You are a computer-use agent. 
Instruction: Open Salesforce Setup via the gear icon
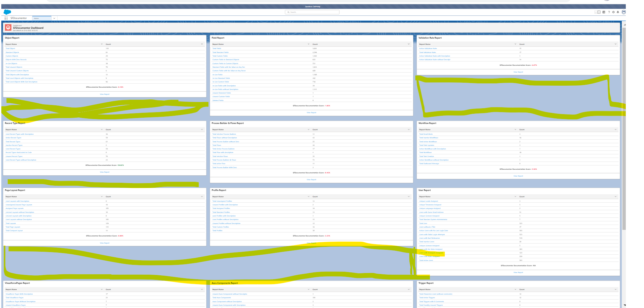[x=613, y=12]
